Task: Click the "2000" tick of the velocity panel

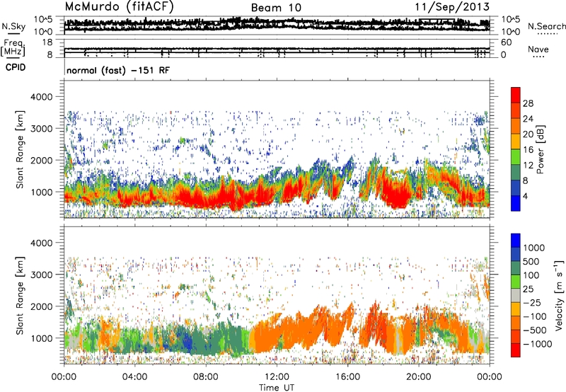Action: click(43, 306)
